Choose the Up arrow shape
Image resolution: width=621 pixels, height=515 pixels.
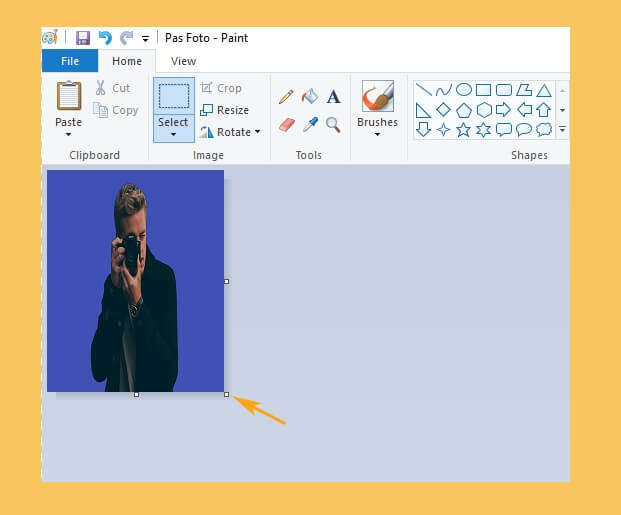pos(543,110)
